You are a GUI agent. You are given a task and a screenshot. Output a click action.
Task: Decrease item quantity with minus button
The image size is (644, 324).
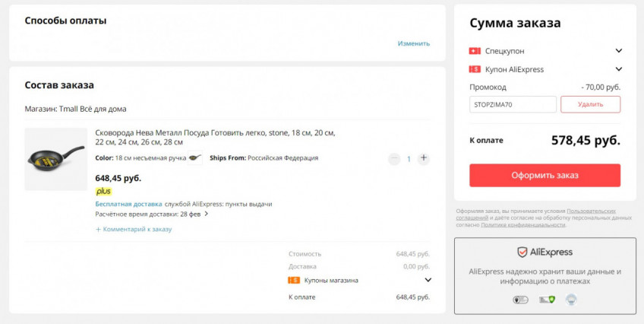click(x=394, y=159)
